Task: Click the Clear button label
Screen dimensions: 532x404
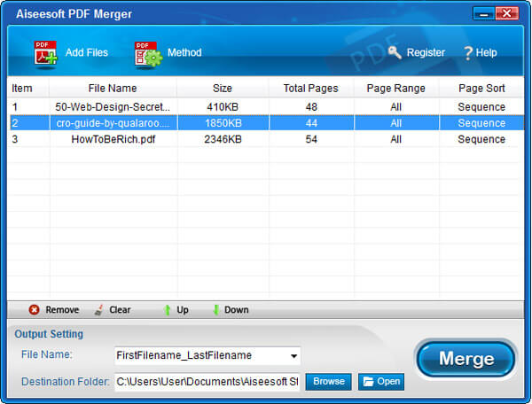Action: (x=120, y=310)
